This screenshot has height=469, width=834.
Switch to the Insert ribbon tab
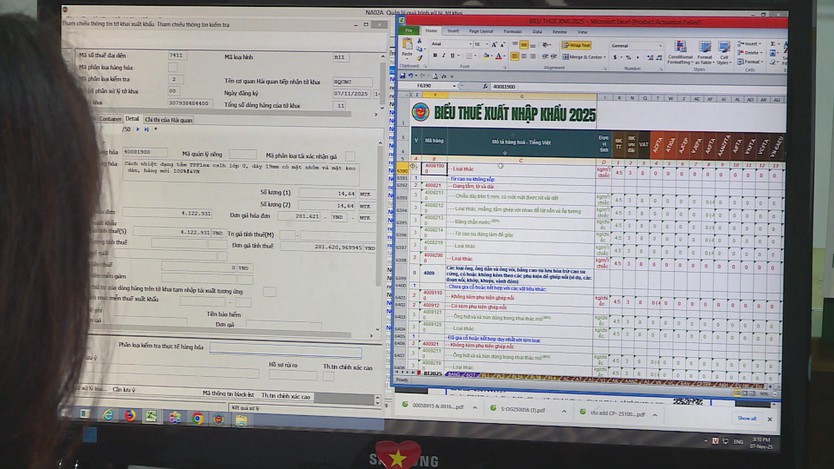[453, 31]
